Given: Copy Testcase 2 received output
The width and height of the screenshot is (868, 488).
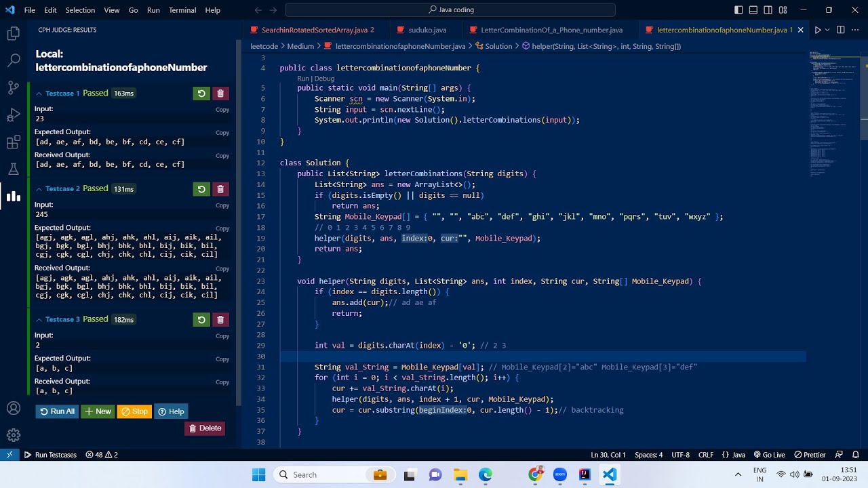Looking at the screenshot, I should click(222, 269).
